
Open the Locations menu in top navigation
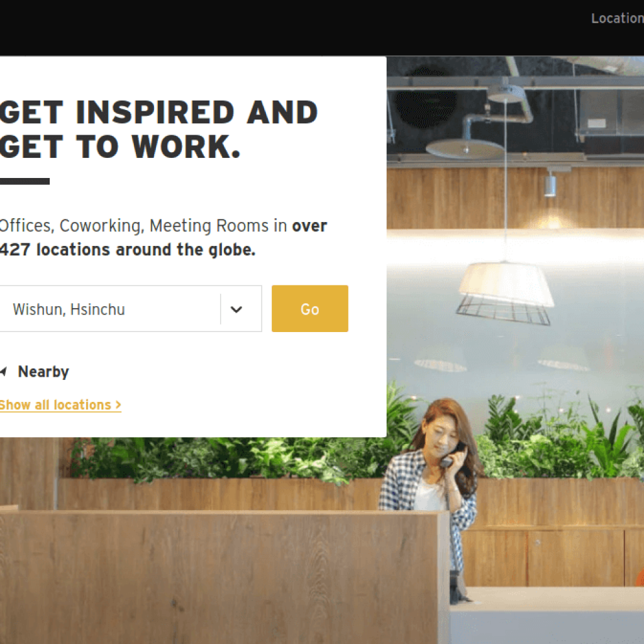618,18
